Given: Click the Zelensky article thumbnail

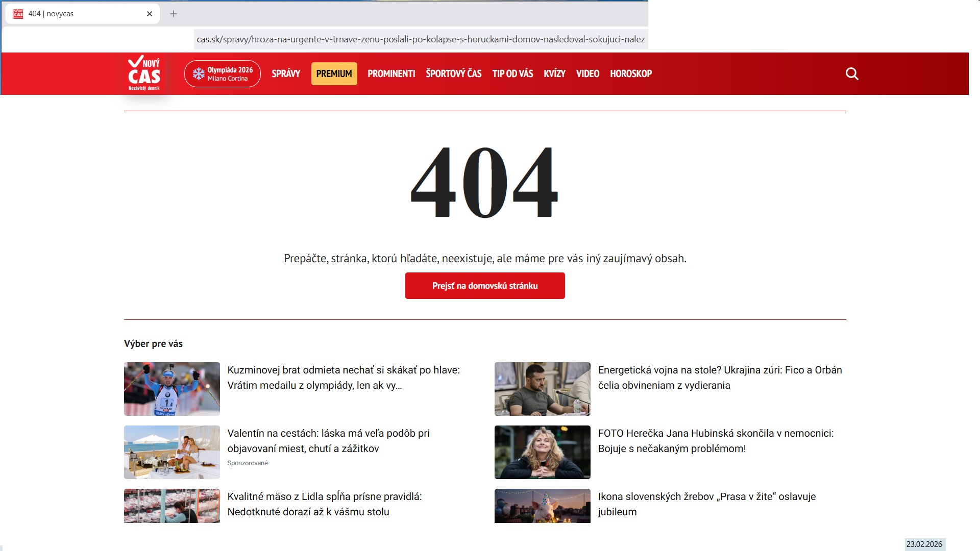Looking at the screenshot, I should point(543,389).
